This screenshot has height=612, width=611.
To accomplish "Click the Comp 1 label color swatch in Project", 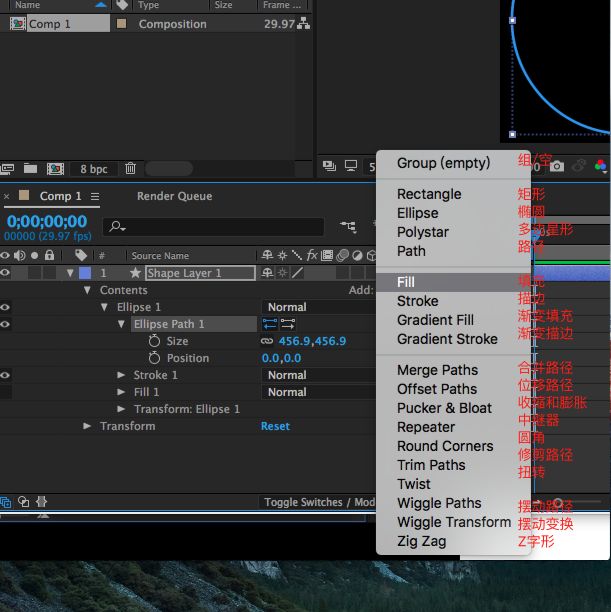I will [x=121, y=24].
